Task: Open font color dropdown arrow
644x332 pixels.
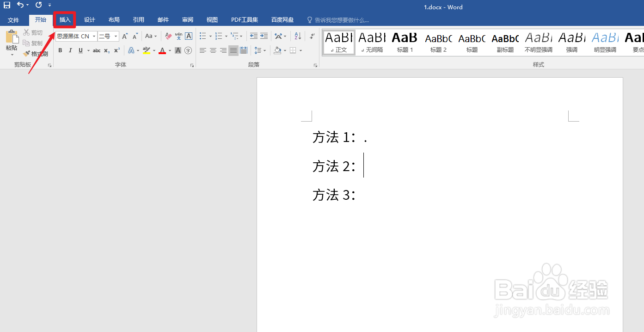Action: [x=170, y=50]
